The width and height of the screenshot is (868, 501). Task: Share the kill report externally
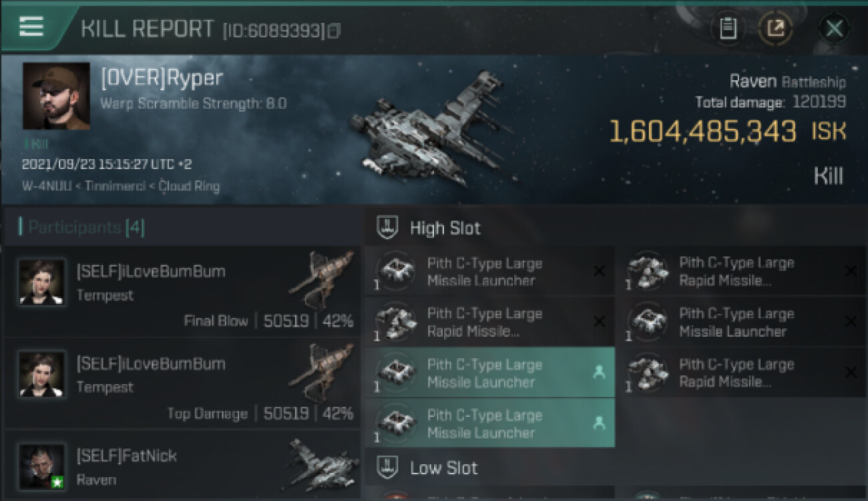(775, 29)
